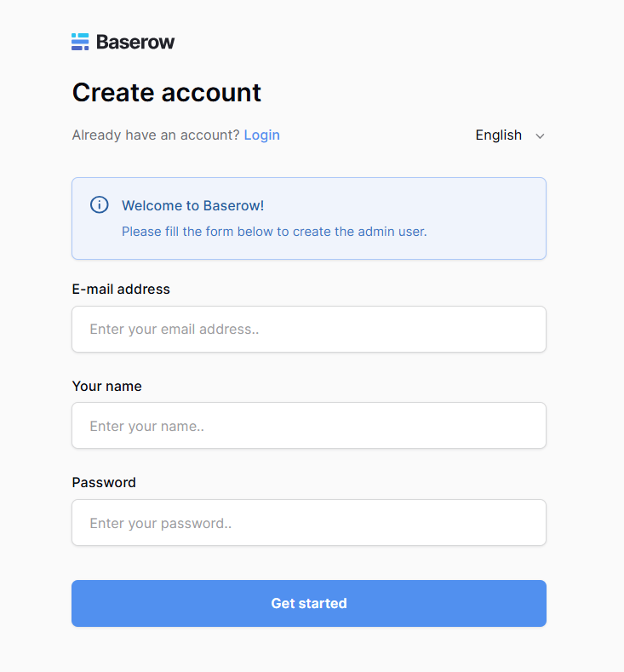Click the Baserow wordmark text
The image size is (624, 672).
click(135, 42)
